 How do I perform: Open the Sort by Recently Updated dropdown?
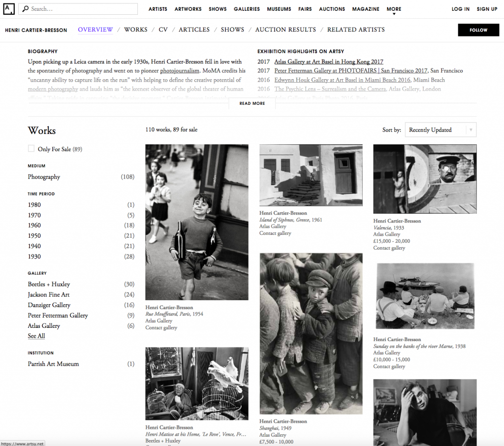point(441,130)
